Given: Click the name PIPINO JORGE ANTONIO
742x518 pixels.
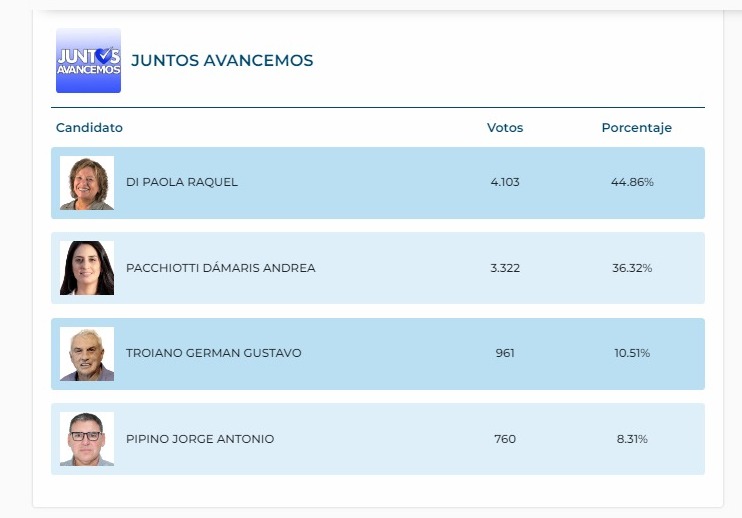Looking at the screenshot, I should coord(200,439).
